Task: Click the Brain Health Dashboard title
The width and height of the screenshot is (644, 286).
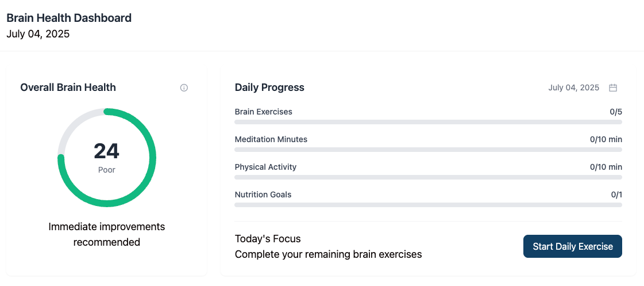Action: coord(69,18)
